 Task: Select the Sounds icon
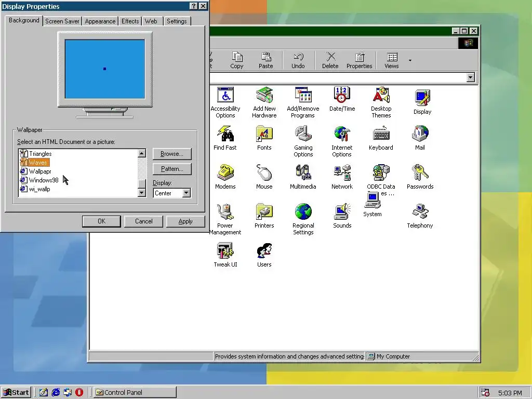342,216
